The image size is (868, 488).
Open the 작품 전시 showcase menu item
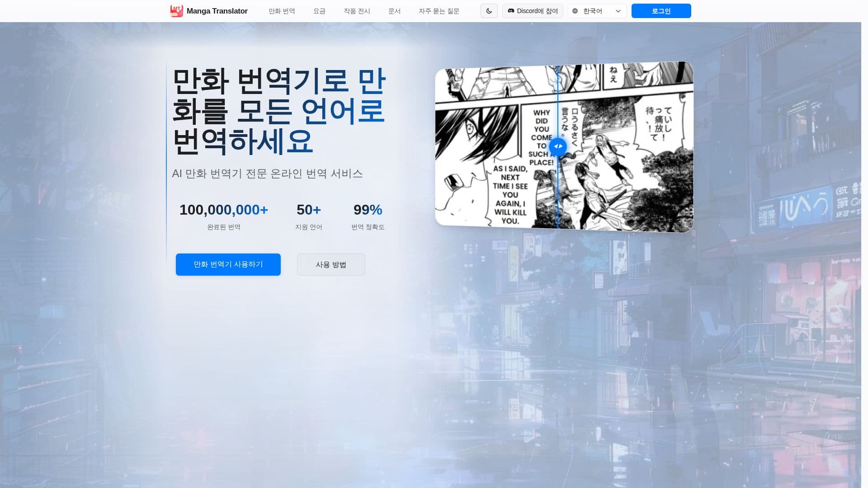click(357, 11)
